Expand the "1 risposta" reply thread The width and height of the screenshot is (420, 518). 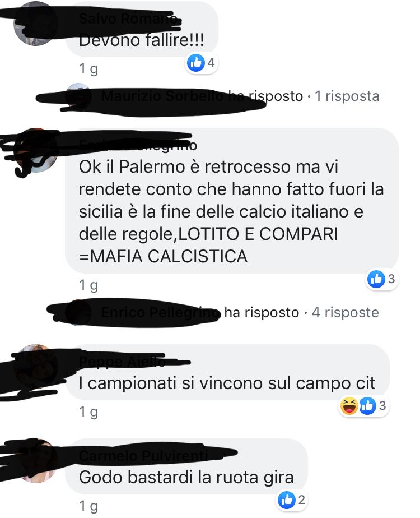tap(347, 96)
